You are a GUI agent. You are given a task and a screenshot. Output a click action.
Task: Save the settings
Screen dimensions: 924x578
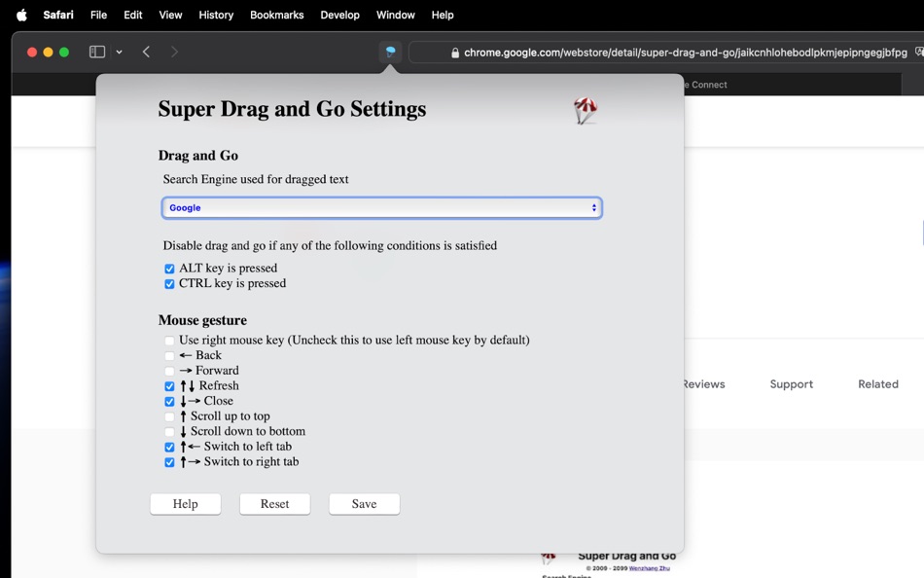tap(364, 504)
